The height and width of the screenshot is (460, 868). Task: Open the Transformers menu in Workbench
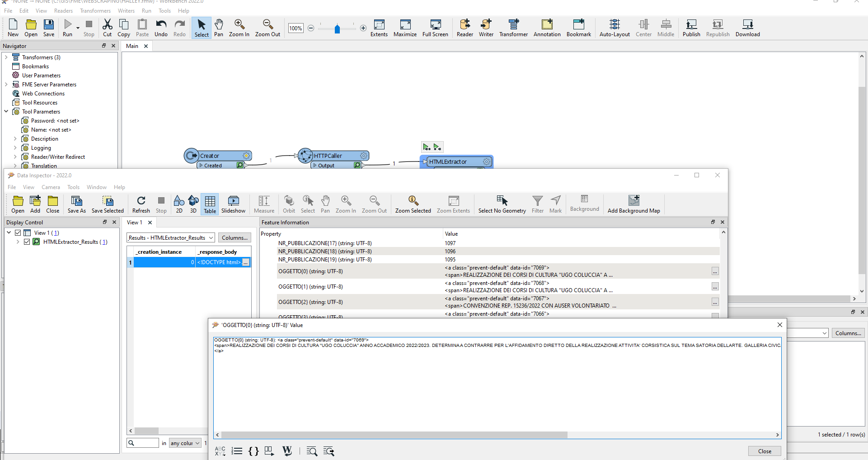[95, 10]
